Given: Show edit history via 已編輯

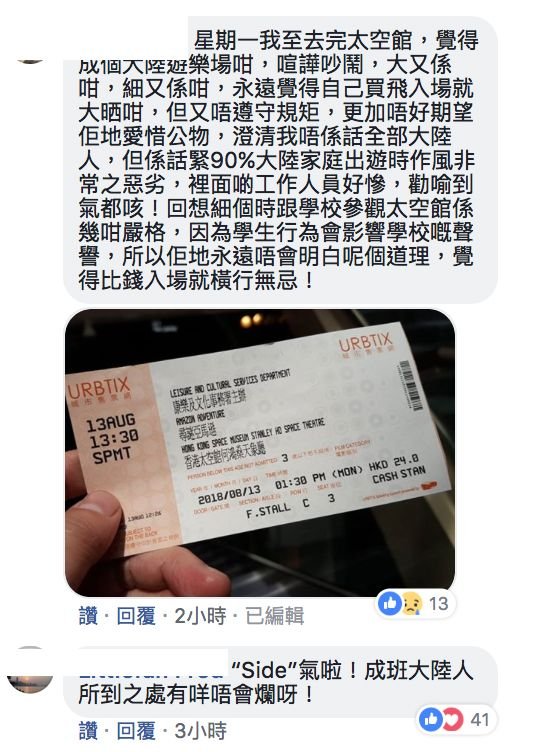Looking at the screenshot, I should tap(274, 615).
